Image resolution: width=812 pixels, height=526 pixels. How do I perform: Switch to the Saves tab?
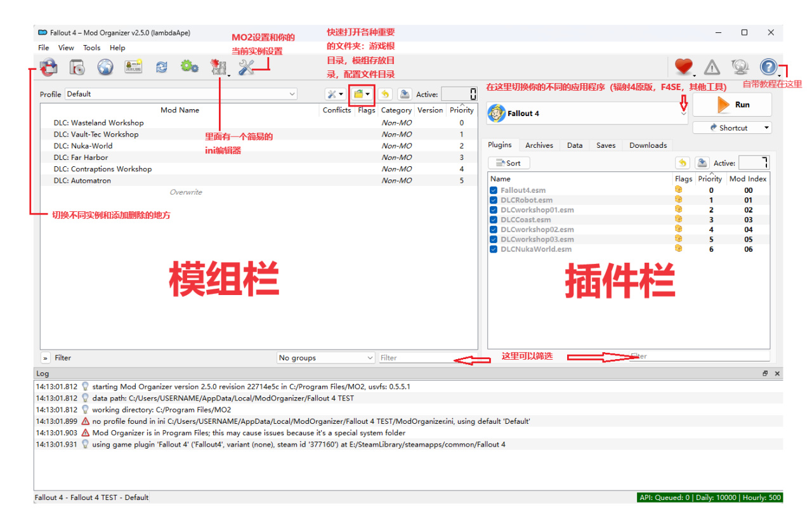[x=606, y=145]
